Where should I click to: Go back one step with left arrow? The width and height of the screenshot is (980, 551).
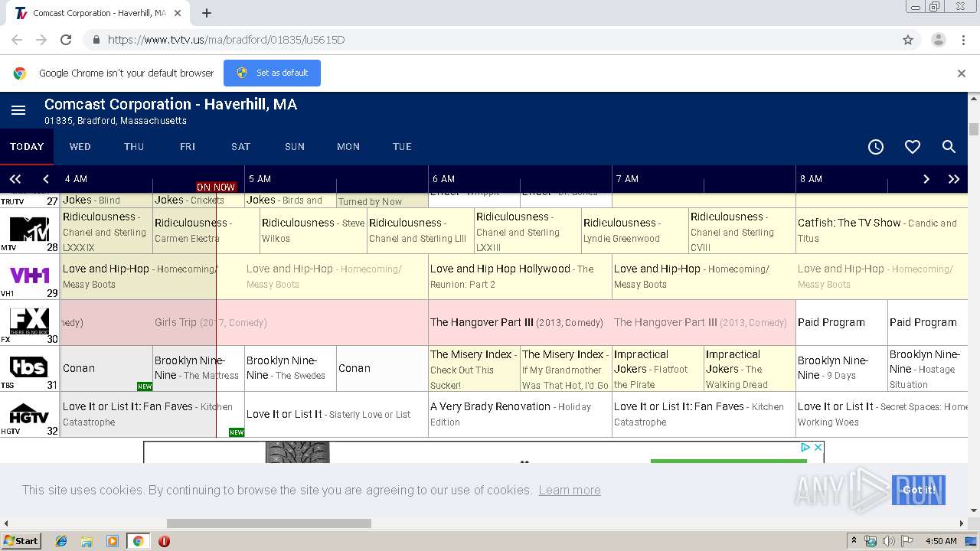46,179
